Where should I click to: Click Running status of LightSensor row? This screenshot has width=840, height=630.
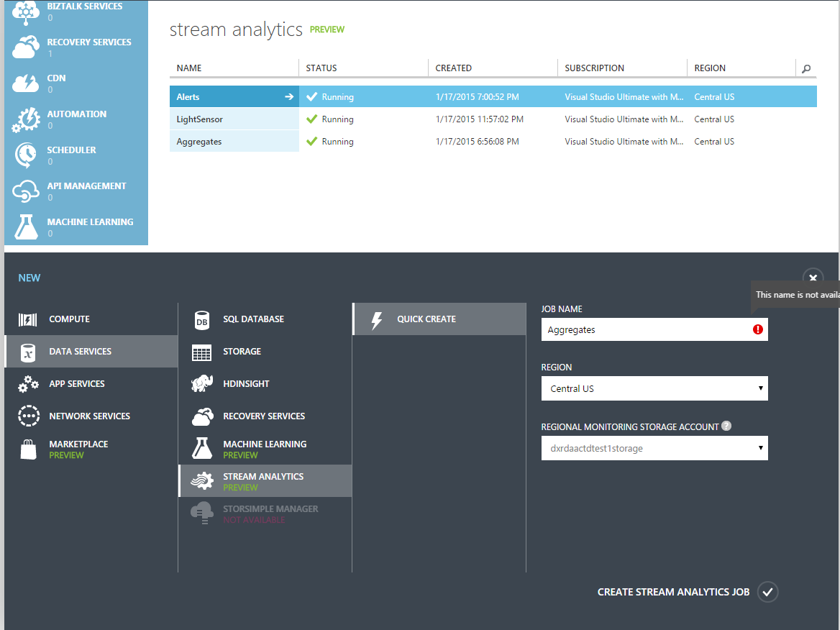pos(337,119)
